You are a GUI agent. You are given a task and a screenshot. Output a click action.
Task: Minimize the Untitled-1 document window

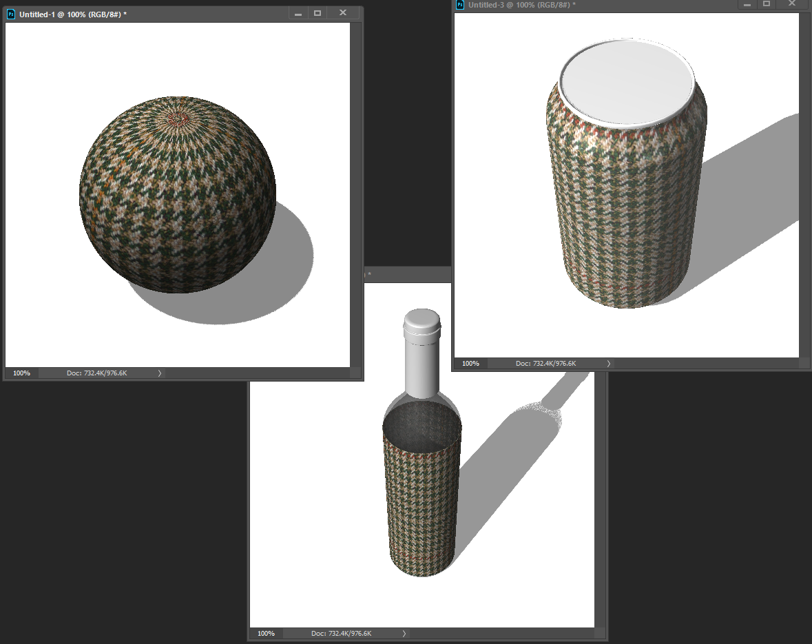(298, 12)
